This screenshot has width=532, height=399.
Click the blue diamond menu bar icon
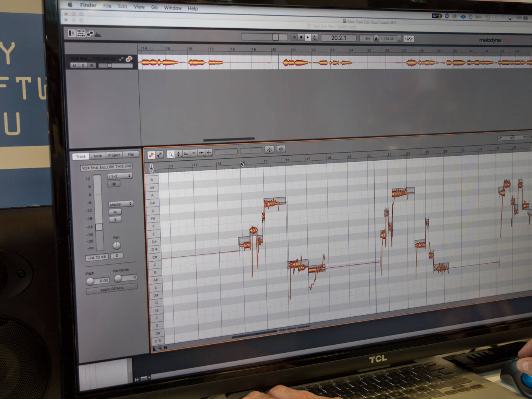tap(463, 17)
